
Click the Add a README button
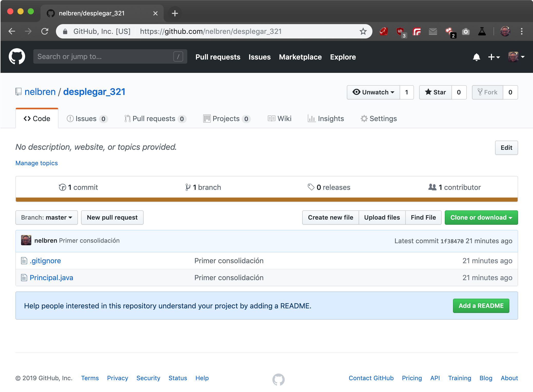coord(481,306)
